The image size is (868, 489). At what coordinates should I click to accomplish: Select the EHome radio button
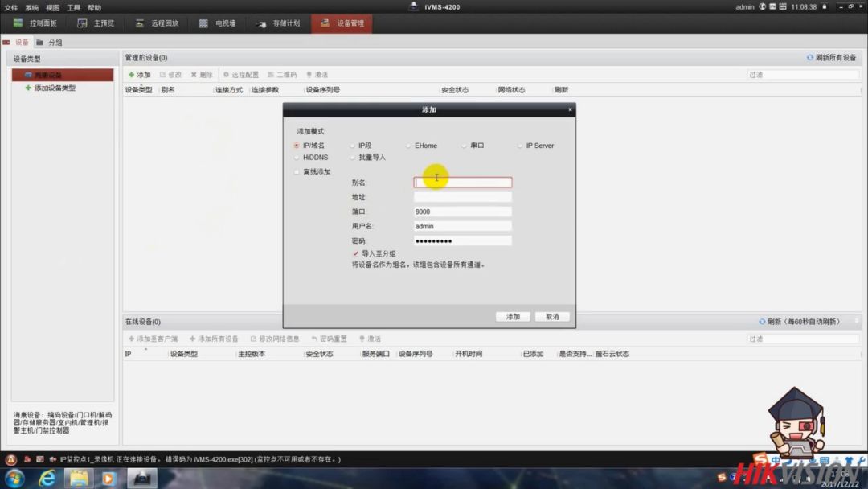coord(408,146)
